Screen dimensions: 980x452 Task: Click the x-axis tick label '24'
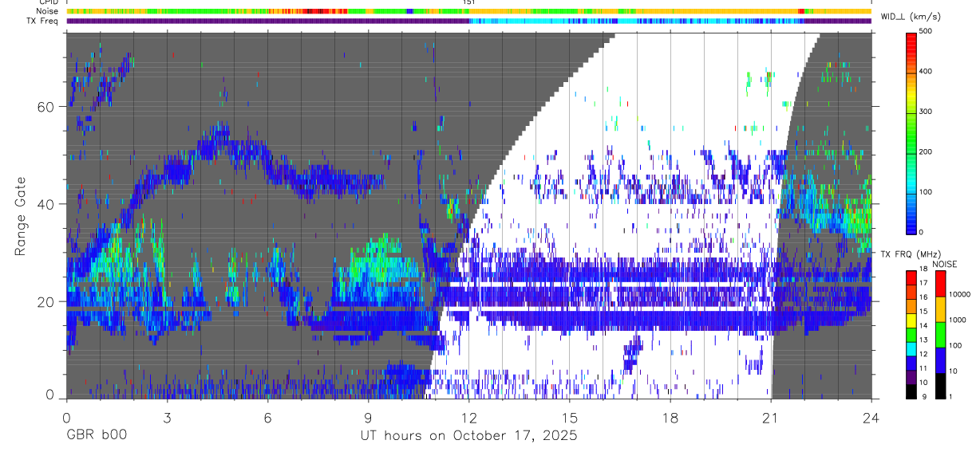tap(871, 418)
